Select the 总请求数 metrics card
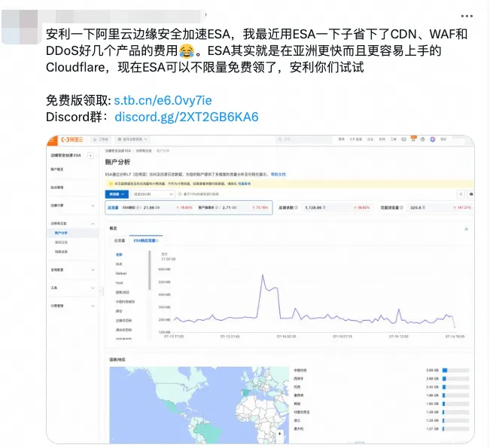Image resolution: width=490 pixels, height=448 pixels. [x=325, y=208]
